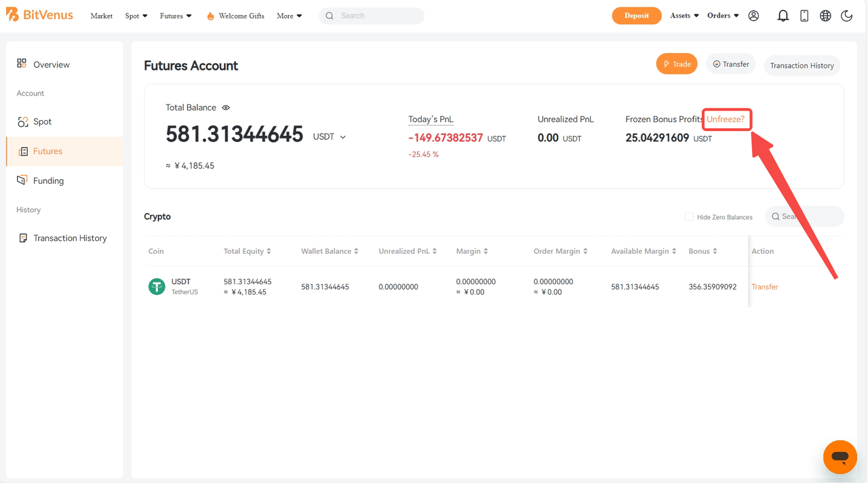Click the -149.67382537 PnL value
Viewport: 868px width, 483px height.
(446, 138)
